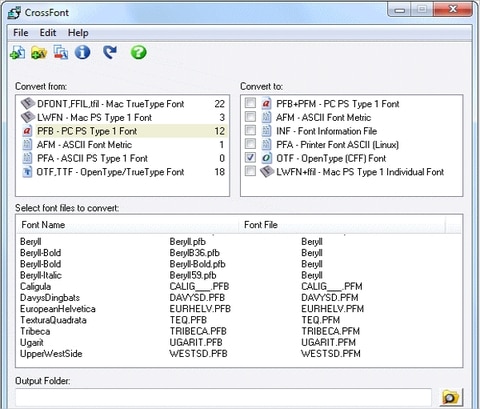The image size is (480, 409).
Task: Sort by the Font Name column header
Action: 128,225
